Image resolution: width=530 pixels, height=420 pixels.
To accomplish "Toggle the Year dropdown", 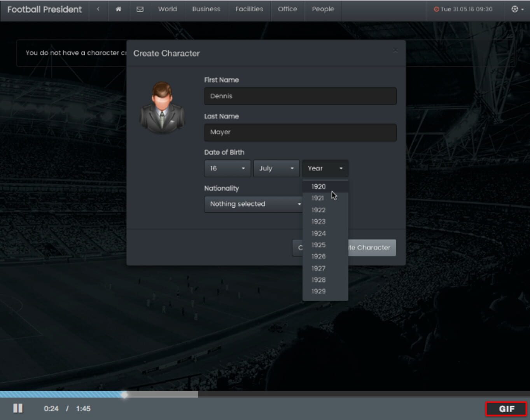I will [325, 168].
